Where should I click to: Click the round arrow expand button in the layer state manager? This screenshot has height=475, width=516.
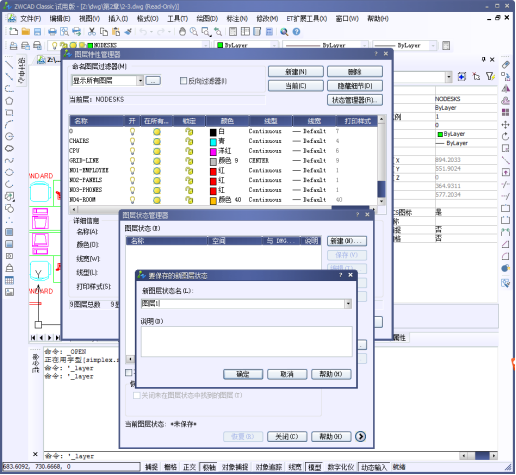(x=360, y=436)
